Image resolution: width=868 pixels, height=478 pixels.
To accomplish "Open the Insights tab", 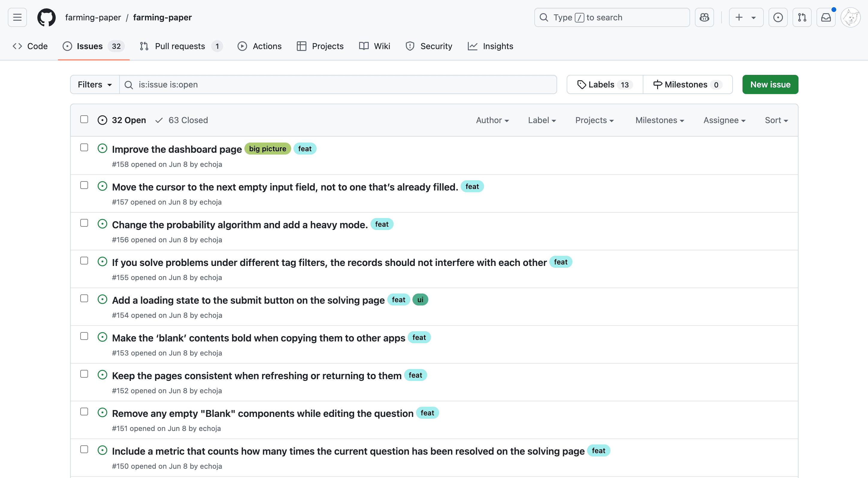I will (x=491, y=46).
